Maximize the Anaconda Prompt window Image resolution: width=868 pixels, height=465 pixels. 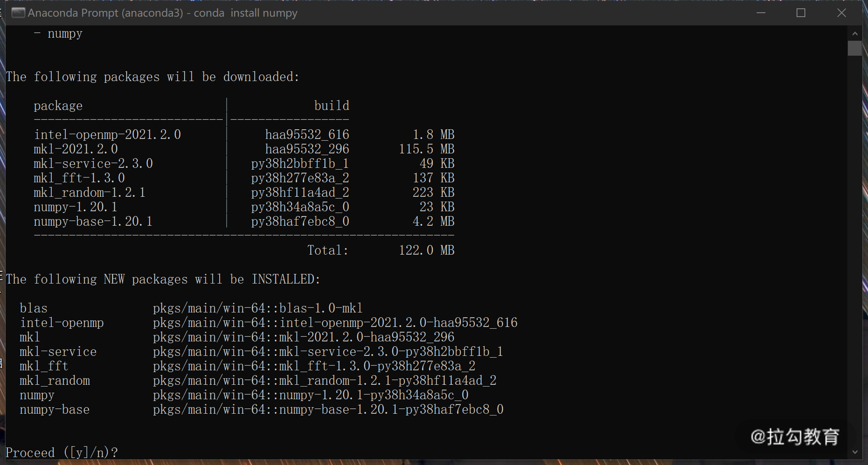pos(801,13)
